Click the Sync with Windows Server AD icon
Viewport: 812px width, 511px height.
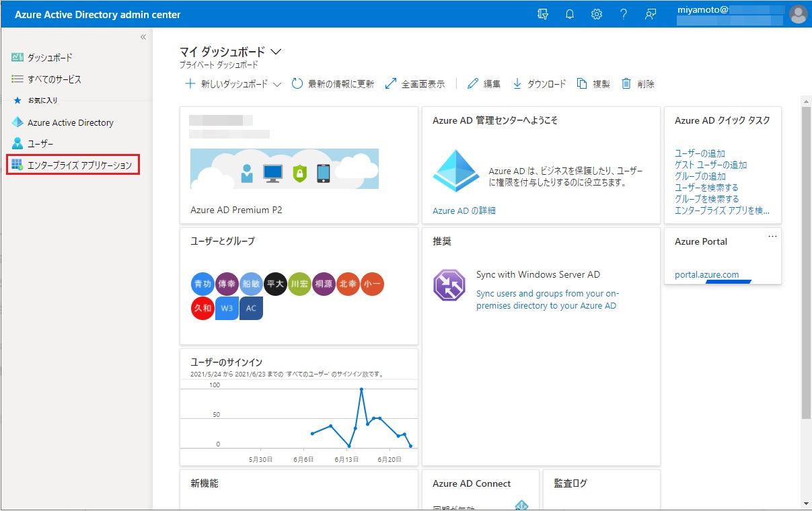449,284
